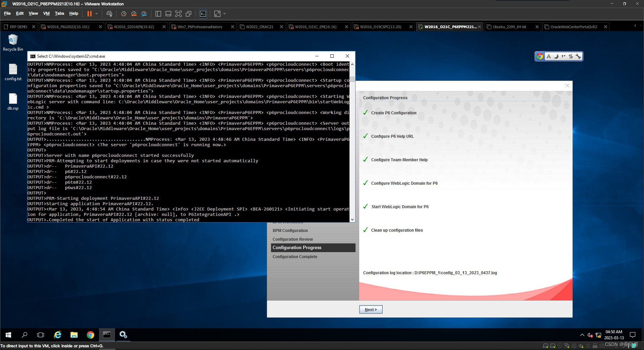Take a snapshot of this virtual machine
Screen dimensions: 644x350
[123, 14]
